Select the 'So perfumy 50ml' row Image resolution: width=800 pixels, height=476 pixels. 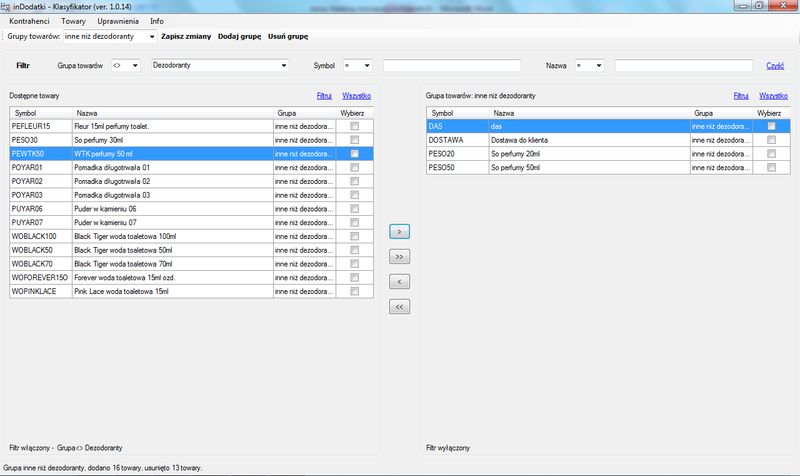click(608, 167)
